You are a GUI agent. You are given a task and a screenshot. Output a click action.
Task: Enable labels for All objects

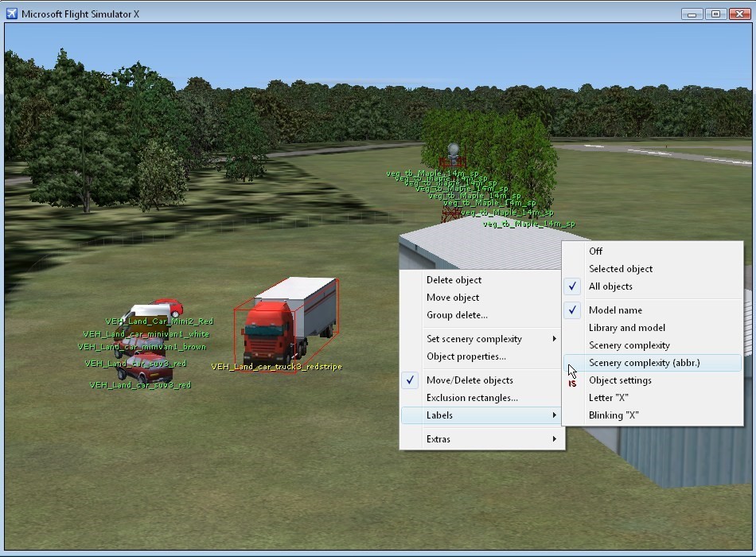[610, 286]
